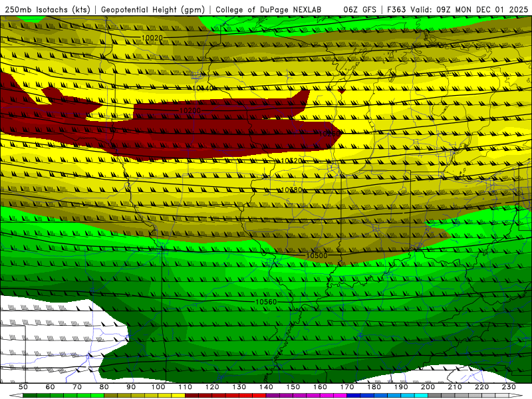Screen dimensions: 532x399
Task: Select the 100 legend value
Action: (158, 387)
